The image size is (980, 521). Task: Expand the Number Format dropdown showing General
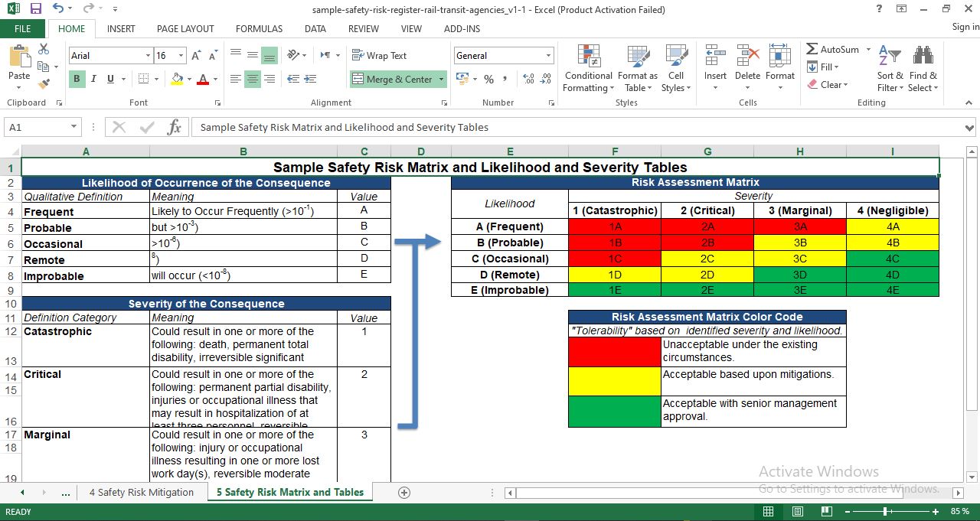548,55
